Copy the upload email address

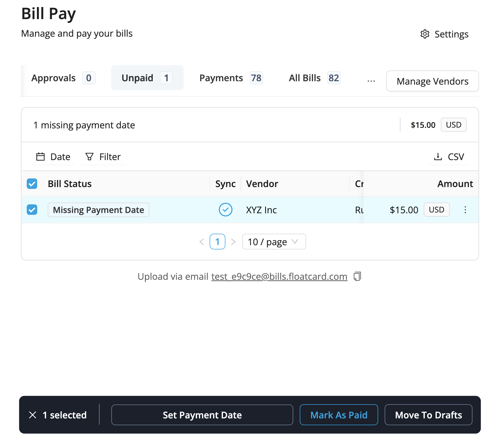click(357, 276)
